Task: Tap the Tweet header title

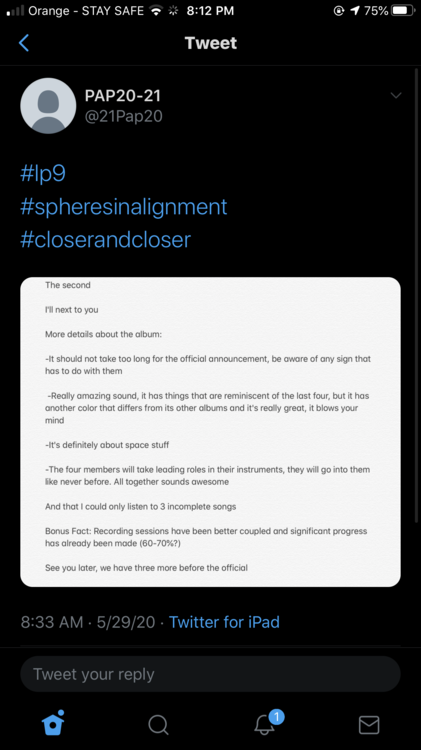Action: click(211, 43)
